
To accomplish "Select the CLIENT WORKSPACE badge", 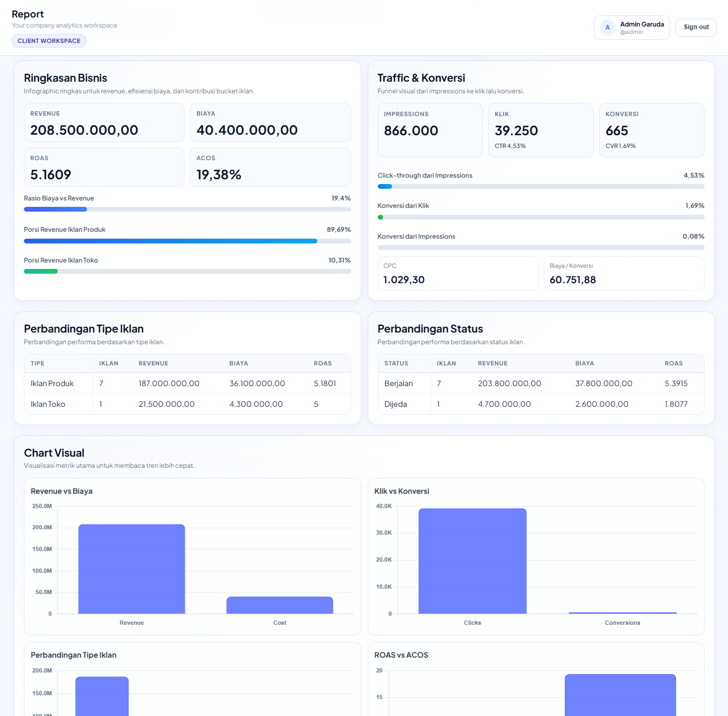I will [x=49, y=40].
